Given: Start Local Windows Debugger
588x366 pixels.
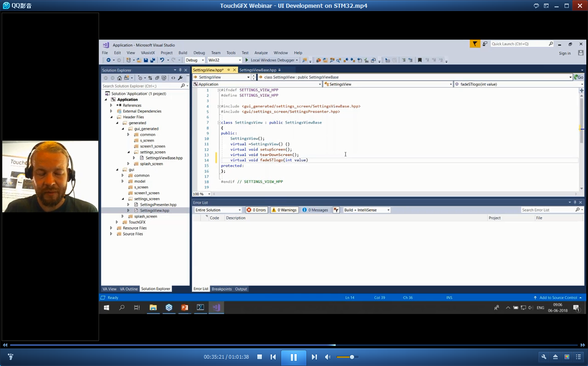Looking at the screenshot, I should pos(272,60).
